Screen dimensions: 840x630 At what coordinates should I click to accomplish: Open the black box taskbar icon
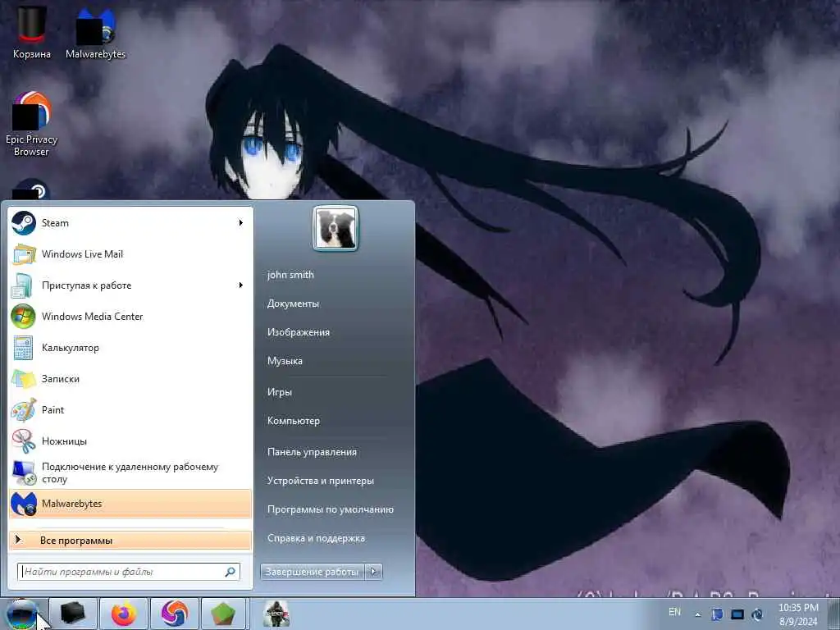coord(73,614)
